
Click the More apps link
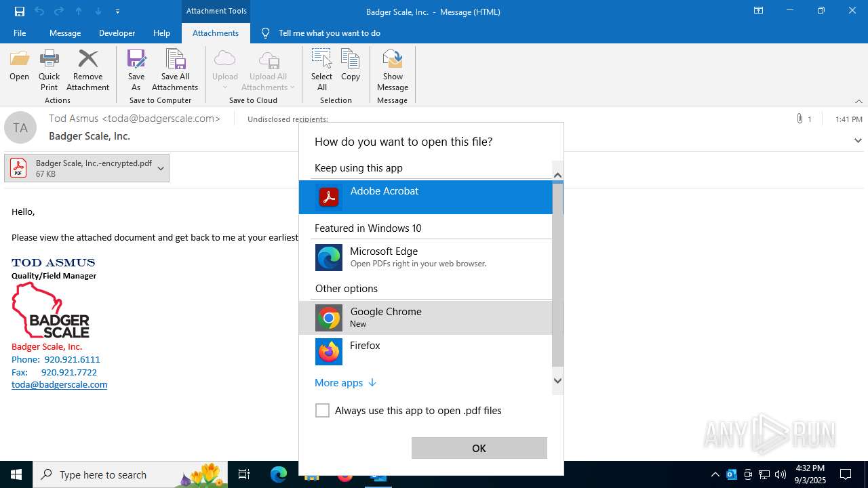click(345, 383)
